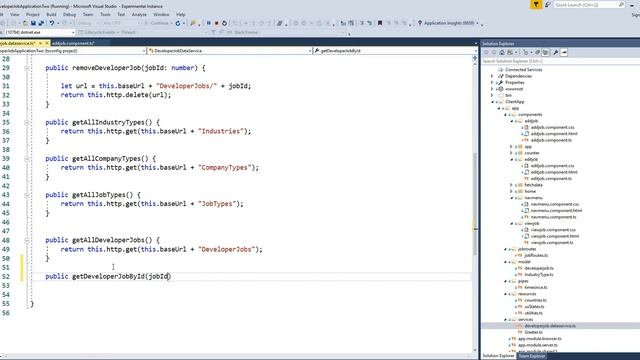
Task: Switch to Team Explorer tab
Action: [x=531, y=356]
